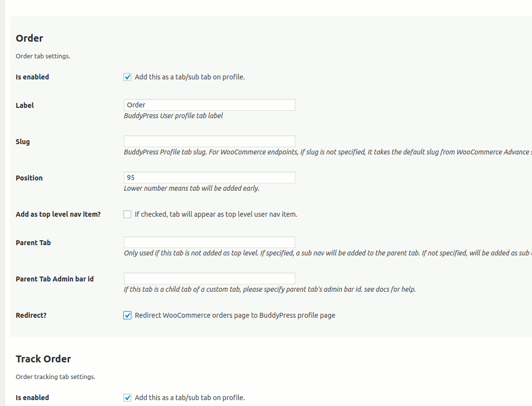Focus the Label field containing Order
The image size is (532, 406).
(x=209, y=105)
